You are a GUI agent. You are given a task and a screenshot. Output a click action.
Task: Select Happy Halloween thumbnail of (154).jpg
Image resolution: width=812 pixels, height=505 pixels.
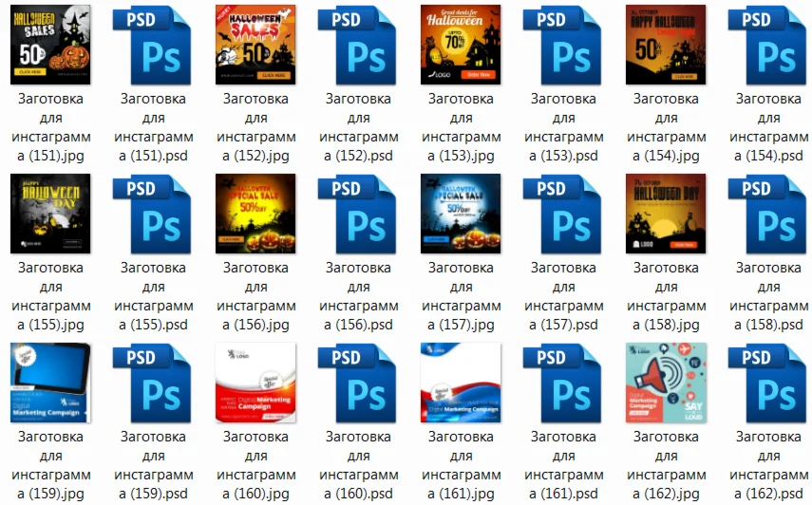[x=666, y=45]
